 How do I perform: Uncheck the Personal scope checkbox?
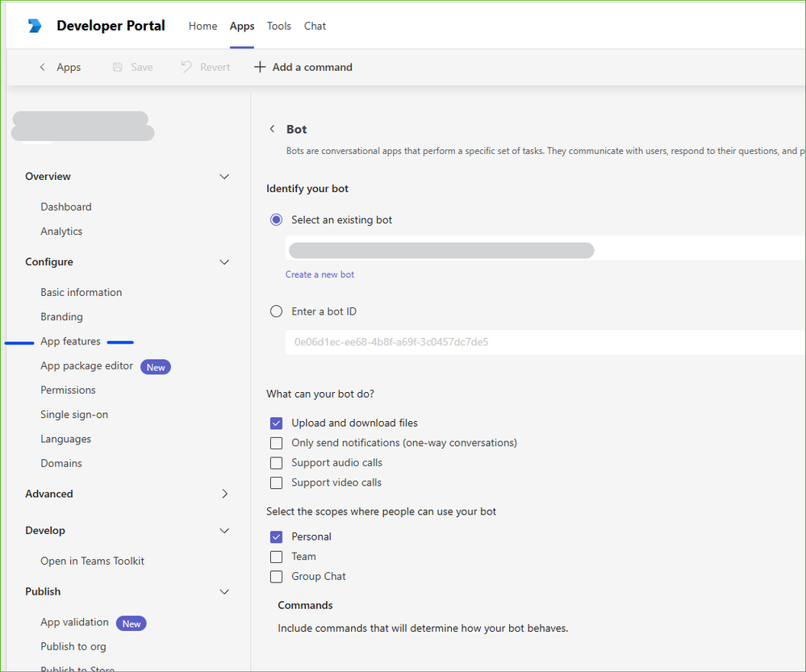pyautogui.click(x=276, y=536)
